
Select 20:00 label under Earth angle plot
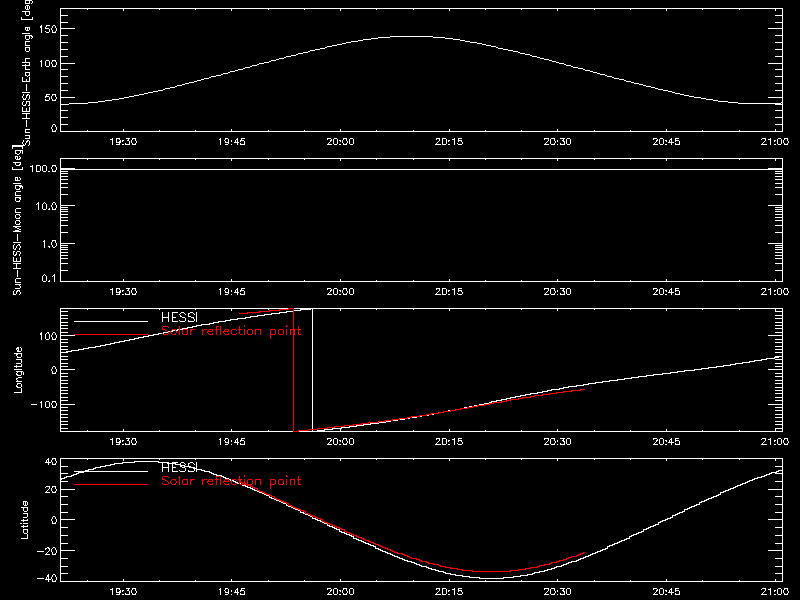point(340,142)
